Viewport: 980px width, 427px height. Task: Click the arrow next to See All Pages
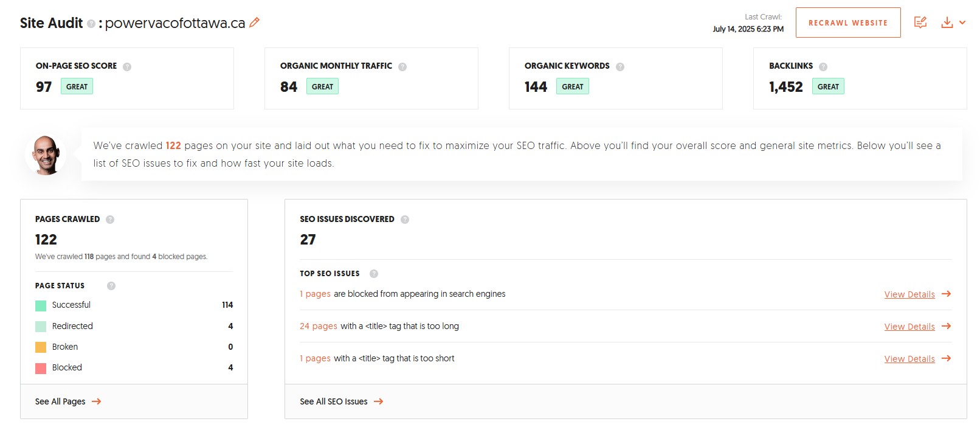coord(96,401)
